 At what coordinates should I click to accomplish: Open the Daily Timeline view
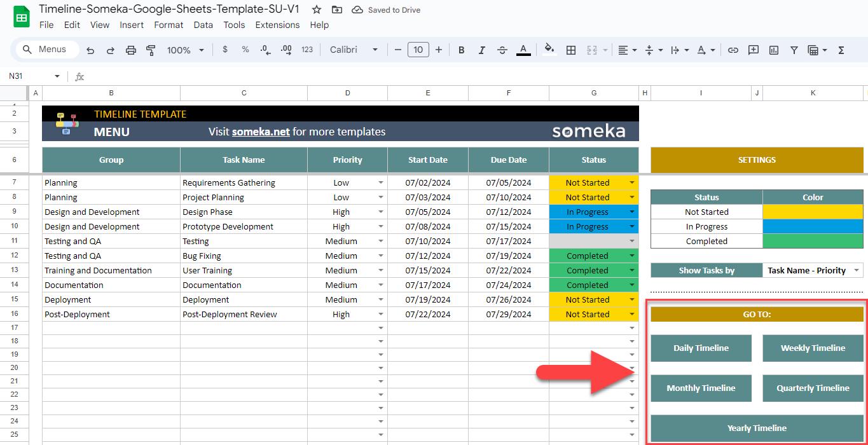click(x=701, y=348)
